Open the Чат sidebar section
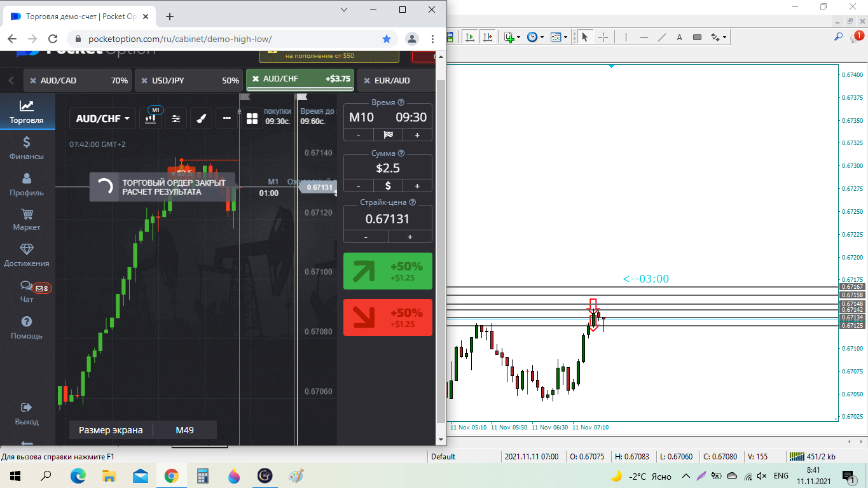Image resolution: width=868 pixels, height=488 pixels. 27,292
